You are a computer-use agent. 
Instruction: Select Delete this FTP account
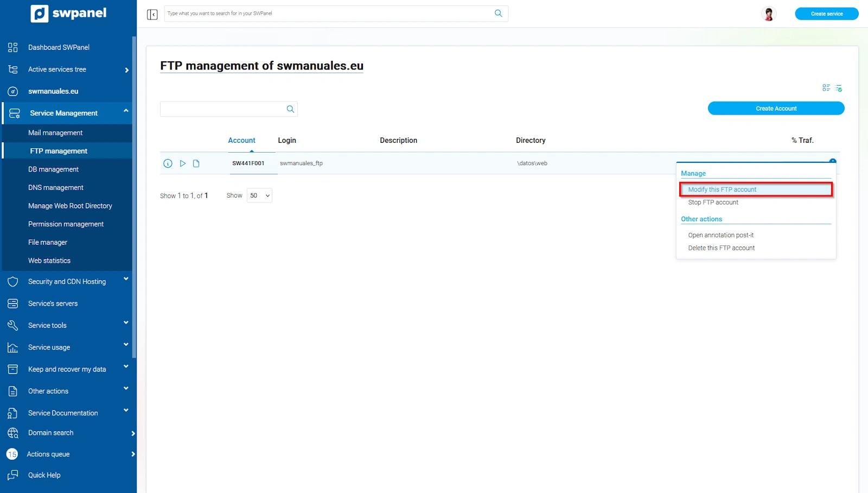point(721,248)
